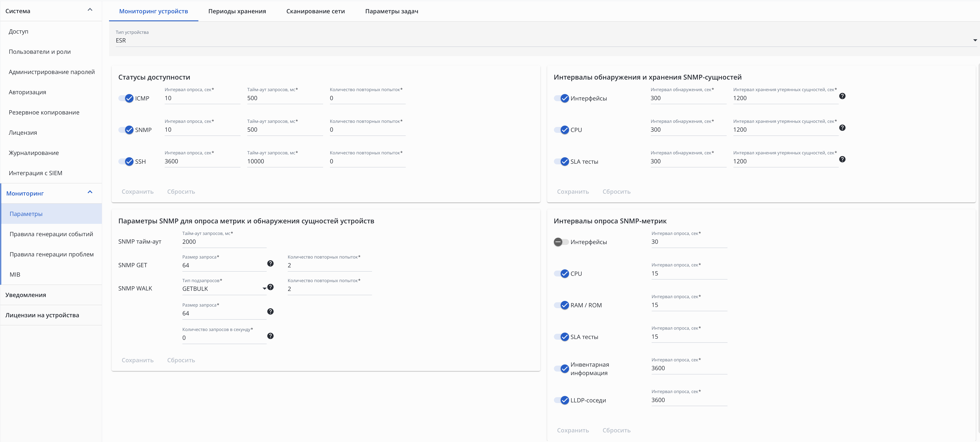The width and height of the screenshot is (980, 442).
Task: Click help icon for SNMP WALK request size
Action: pos(270,311)
